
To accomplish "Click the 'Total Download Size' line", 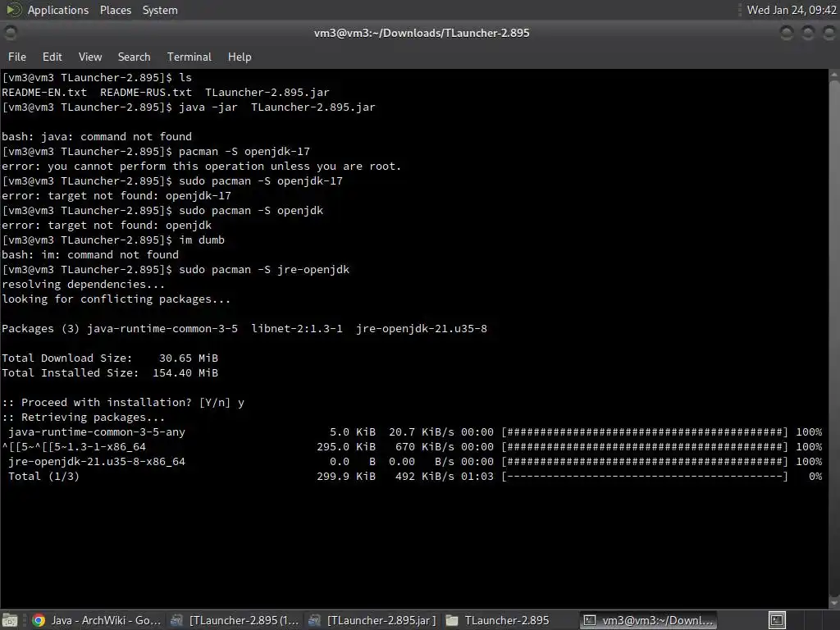I will point(110,358).
